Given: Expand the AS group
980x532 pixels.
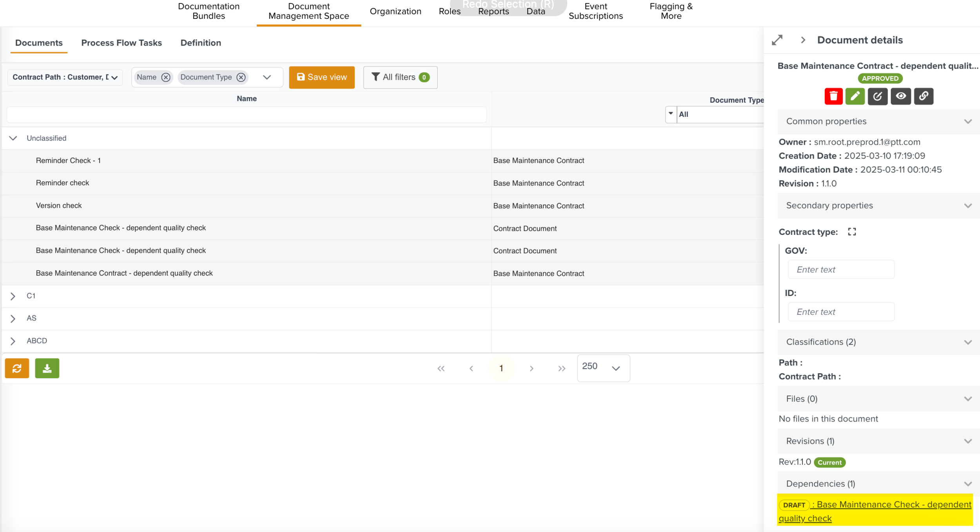Looking at the screenshot, I should tap(13, 318).
